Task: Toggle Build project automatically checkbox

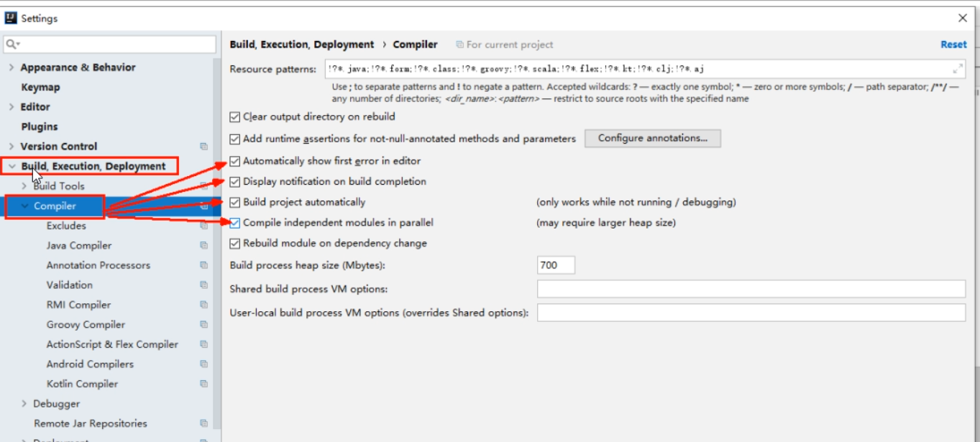Action: (x=235, y=202)
